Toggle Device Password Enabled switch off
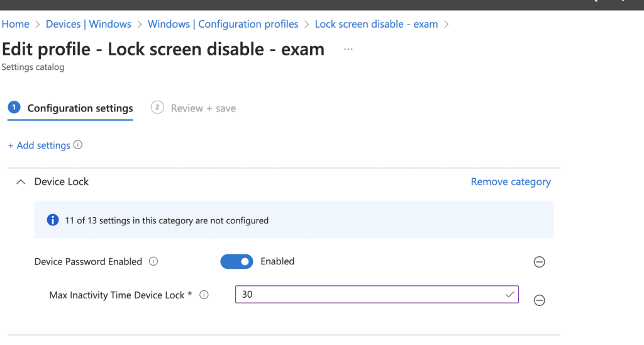This screenshot has height=345, width=644. [x=236, y=261]
